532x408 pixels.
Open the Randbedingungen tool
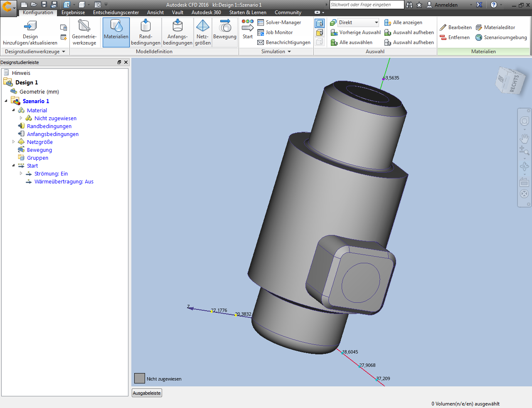click(x=145, y=33)
